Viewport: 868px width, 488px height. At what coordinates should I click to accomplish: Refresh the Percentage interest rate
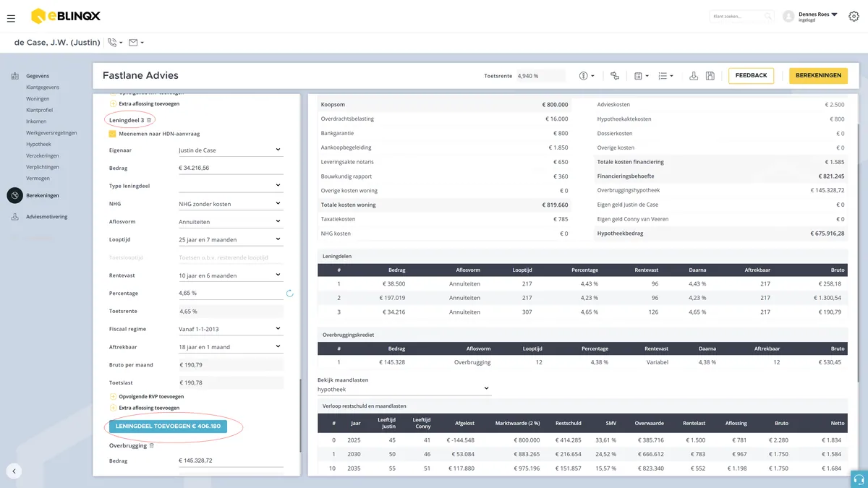pos(290,294)
